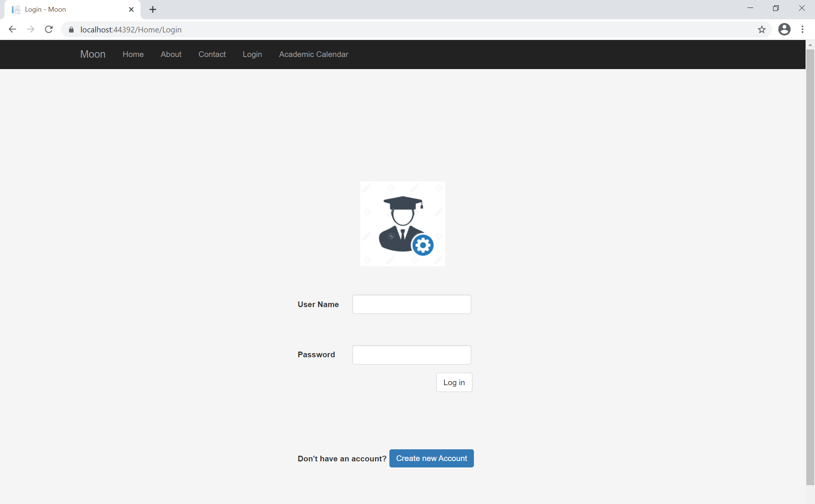Reload the page with the refresh icon
This screenshot has height=504, width=815.
click(x=49, y=29)
